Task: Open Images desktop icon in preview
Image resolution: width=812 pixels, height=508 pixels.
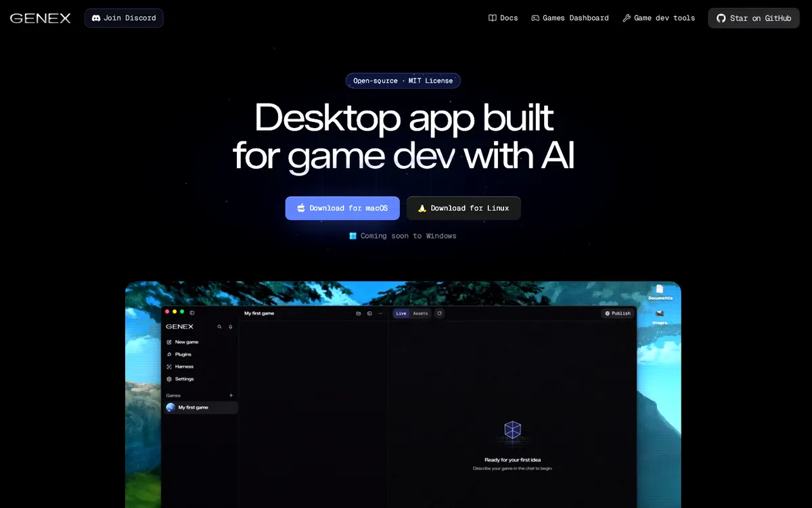Action: 660,317
